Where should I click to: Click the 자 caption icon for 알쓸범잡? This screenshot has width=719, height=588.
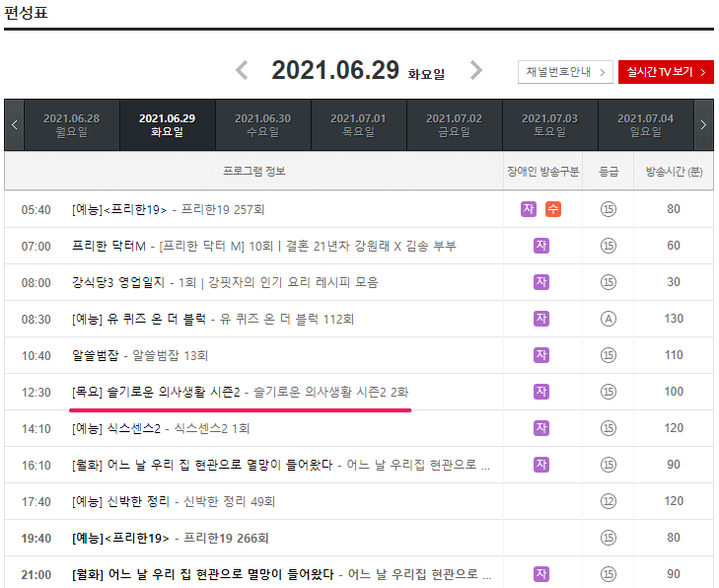point(541,355)
